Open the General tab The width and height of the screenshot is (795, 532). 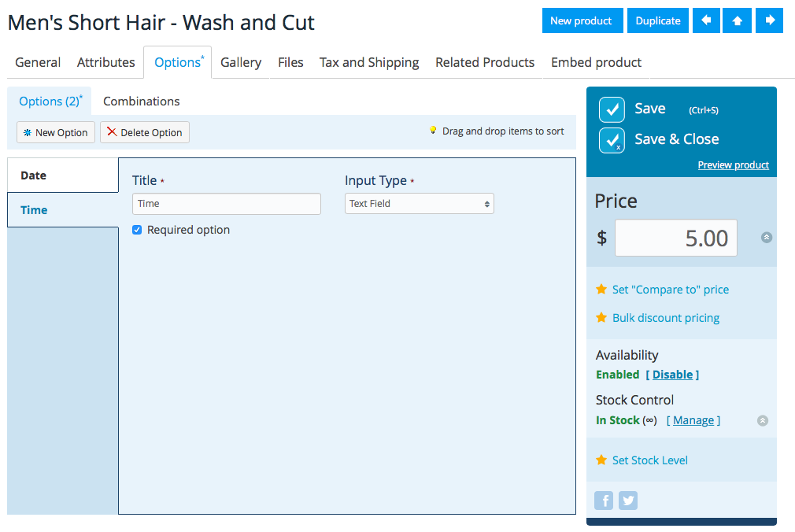(x=38, y=62)
